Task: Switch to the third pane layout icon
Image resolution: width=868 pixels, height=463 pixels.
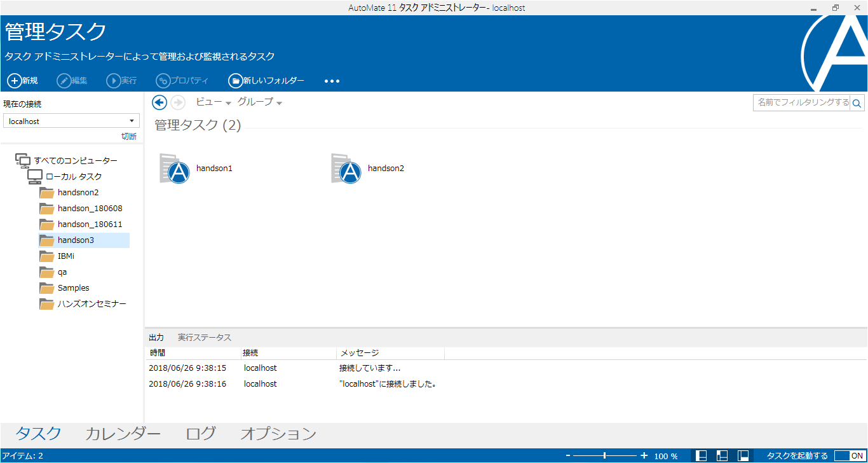Action: [743, 455]
